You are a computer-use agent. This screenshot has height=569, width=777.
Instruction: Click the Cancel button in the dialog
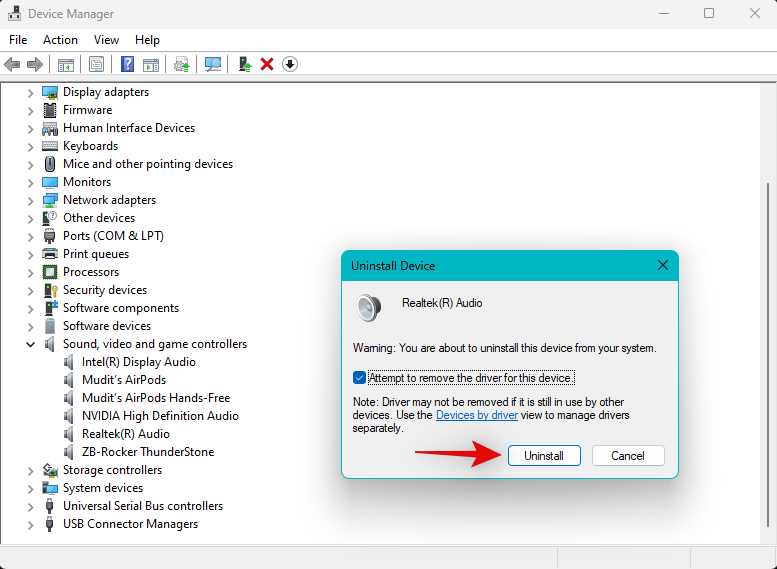[x=628, y=455]
